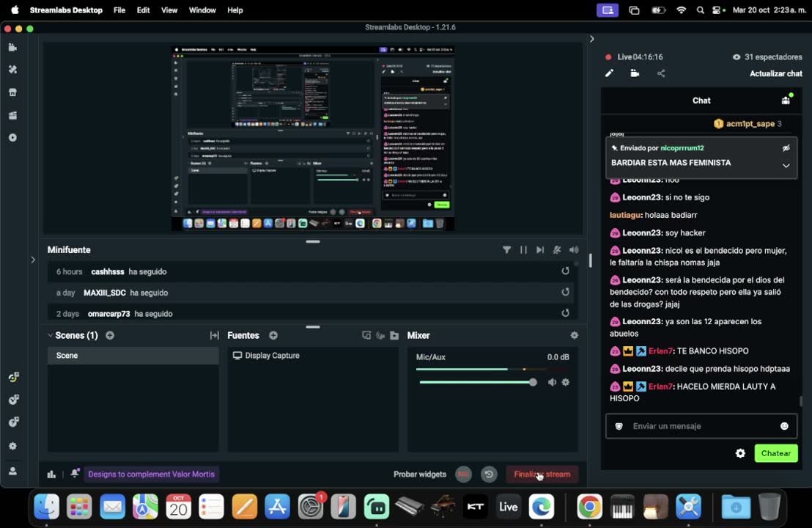This screenshot has height=528, width=812.
Task: Click the Finalizar stream button
Action: (542, 474)
